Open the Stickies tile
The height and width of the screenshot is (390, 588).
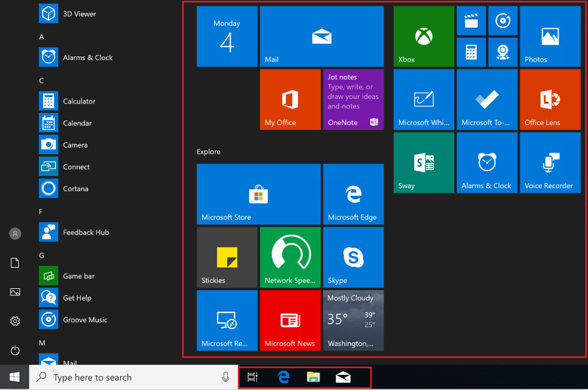[x=227, y=257]
